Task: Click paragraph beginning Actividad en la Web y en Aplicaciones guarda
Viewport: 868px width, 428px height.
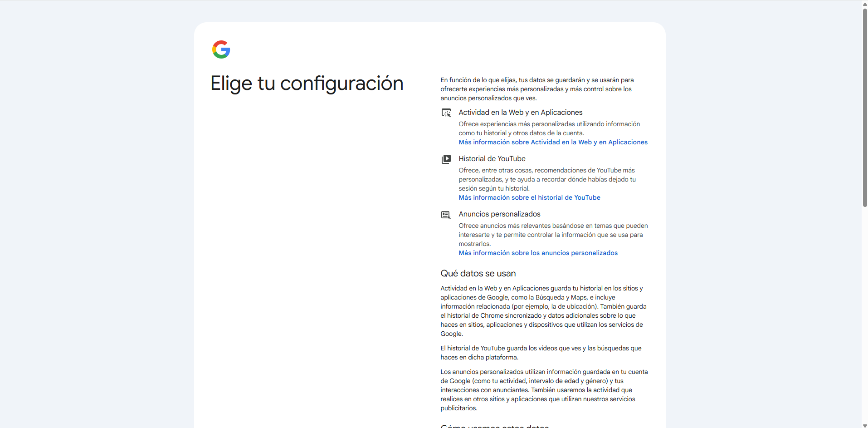Action: pyautogui.click(x=543, y=311)
